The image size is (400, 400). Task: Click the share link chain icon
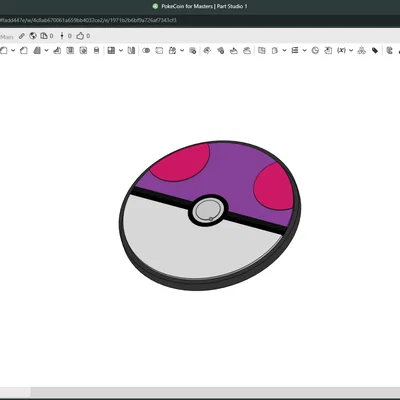(22, 36)
